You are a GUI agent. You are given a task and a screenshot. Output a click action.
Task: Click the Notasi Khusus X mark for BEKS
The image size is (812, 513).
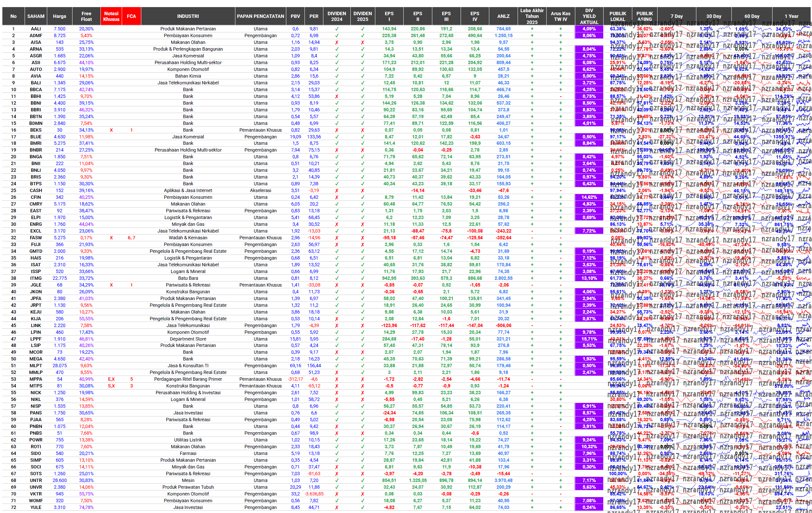pos(111,130)
